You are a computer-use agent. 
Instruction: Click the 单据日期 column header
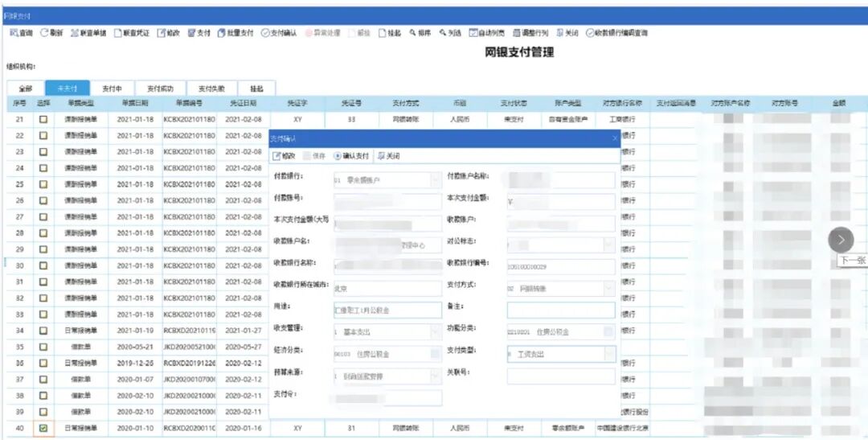[x=136, y=103]
